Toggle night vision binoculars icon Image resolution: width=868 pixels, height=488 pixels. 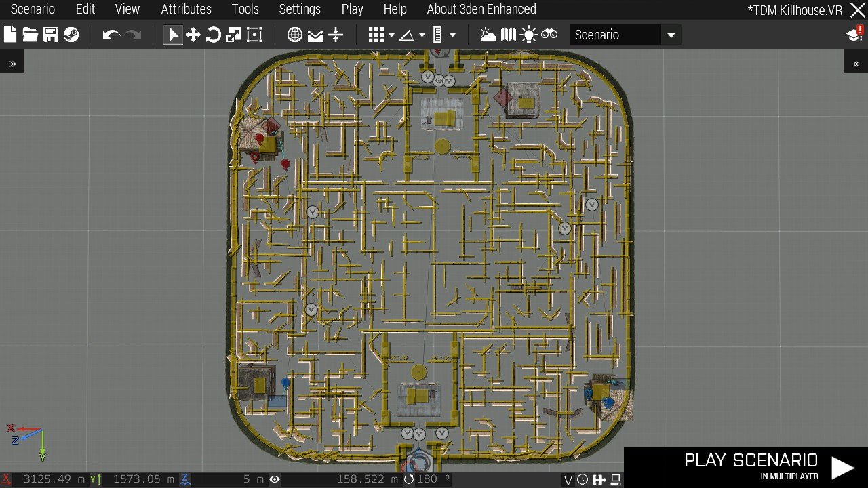pos(549,34)
